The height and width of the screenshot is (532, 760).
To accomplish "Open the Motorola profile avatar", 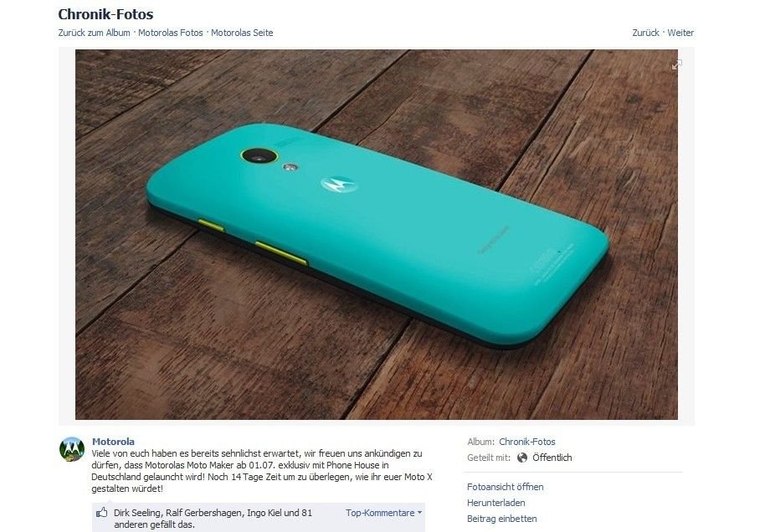I will click(72, 449).
